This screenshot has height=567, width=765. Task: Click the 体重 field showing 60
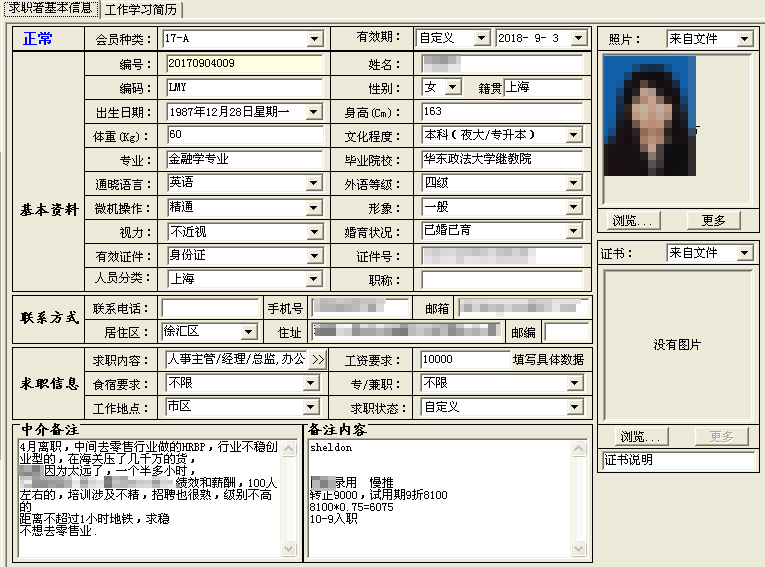click(245, 135)
